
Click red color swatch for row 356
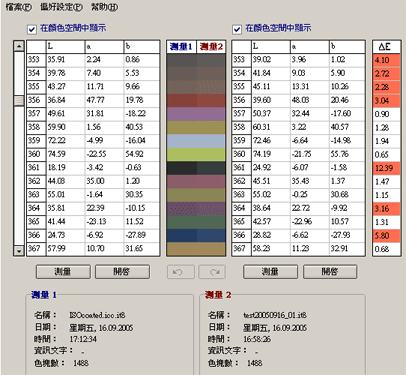click(196, 101)
